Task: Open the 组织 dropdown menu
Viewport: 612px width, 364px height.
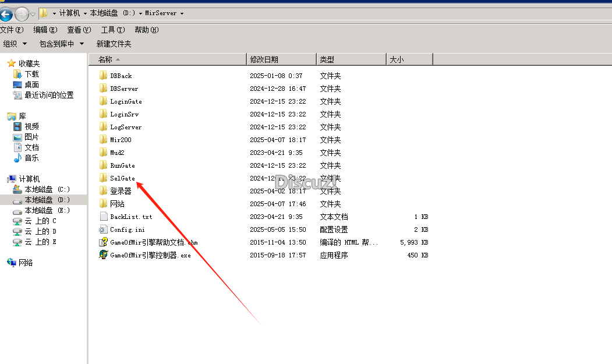Action: click(15, 44)
